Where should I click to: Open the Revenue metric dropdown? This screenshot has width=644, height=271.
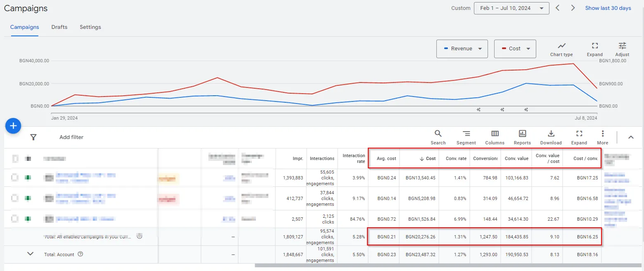pos(462,49)
